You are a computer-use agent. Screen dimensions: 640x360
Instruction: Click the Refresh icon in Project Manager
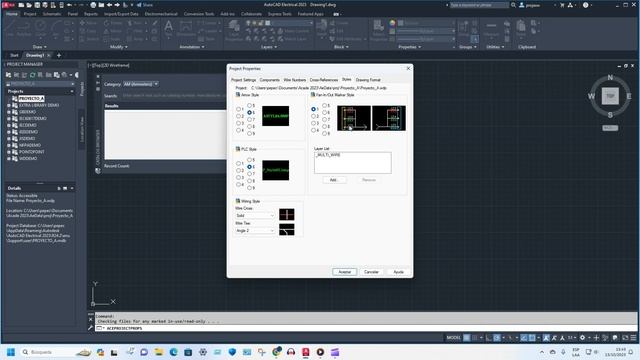click(32, 75)
